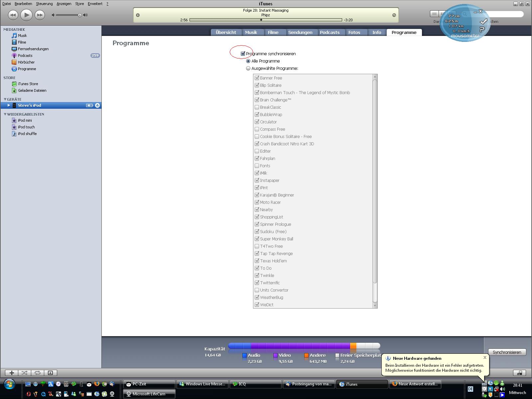Viewport: 532px width, 399px height.
Task: Skip to the next track
Action: click(x=40, y=15)
